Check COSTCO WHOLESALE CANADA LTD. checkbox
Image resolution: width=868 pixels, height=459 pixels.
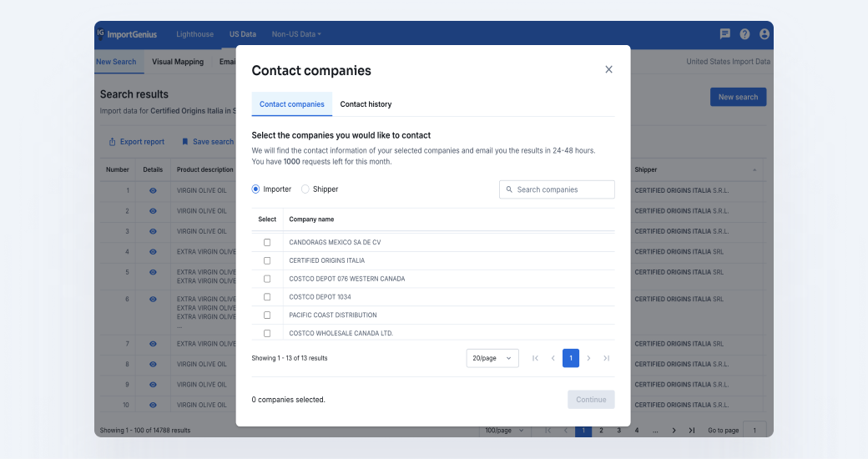click(x=267, y=333)
